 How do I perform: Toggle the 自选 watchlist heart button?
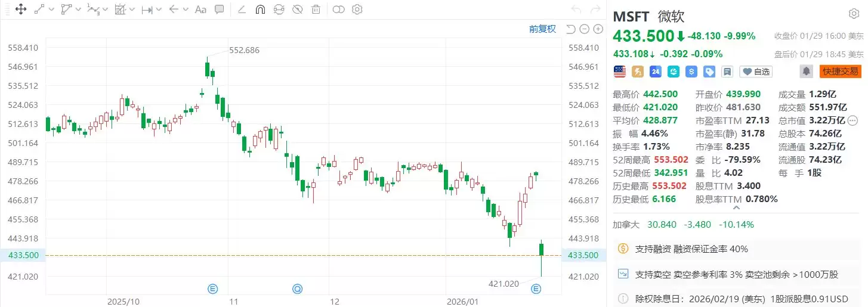pos(756,72)
